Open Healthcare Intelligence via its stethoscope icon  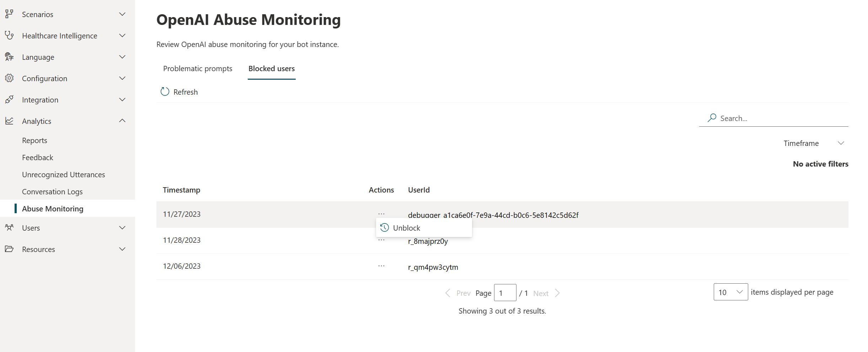pyautogui.click(x=9, y=35)
